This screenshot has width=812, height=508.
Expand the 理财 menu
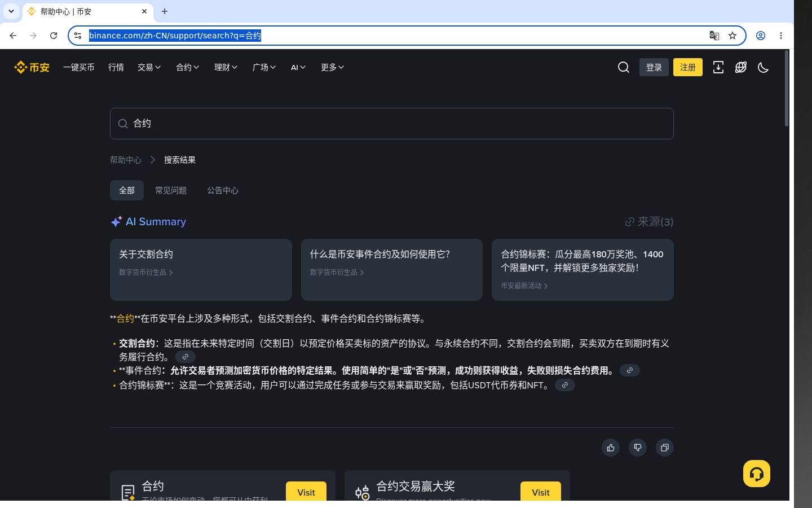click(x=226, y=67)
